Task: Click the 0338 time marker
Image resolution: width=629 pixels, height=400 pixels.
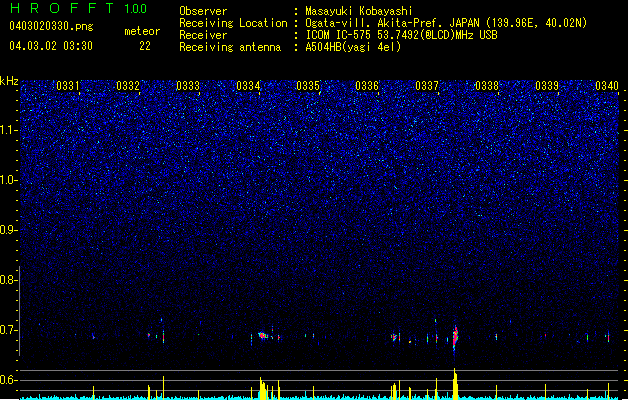Action: click(x=487, y=86)
